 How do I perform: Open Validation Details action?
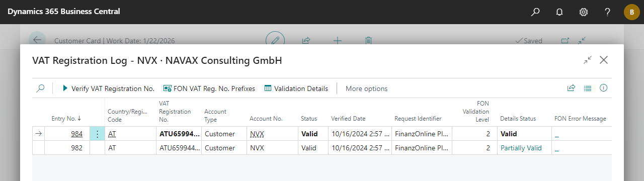coord(296,88)
